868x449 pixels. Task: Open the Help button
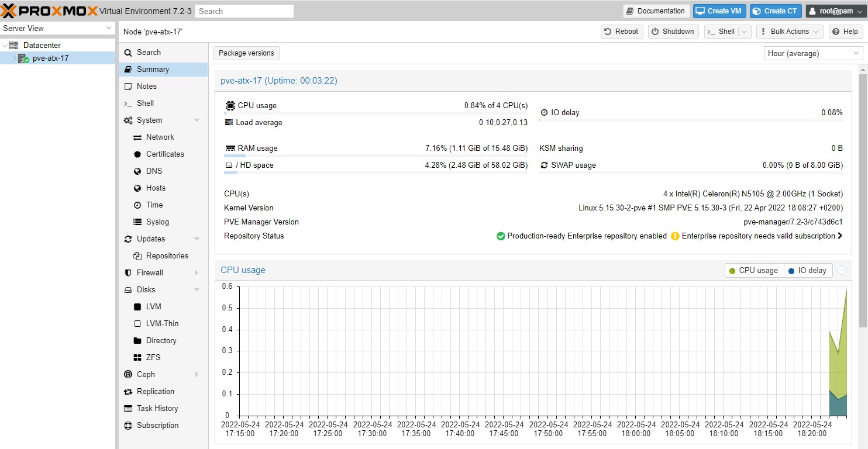845,32
